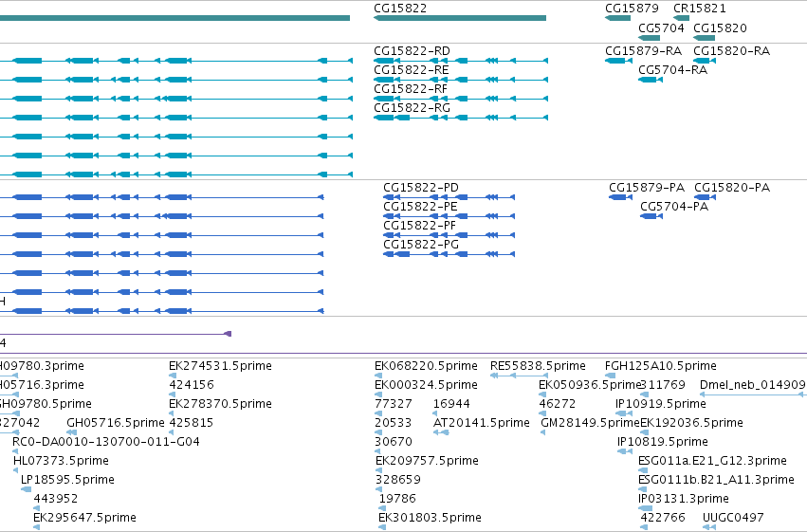
Task: Click EST entry 311769
Action: point(663,385)
